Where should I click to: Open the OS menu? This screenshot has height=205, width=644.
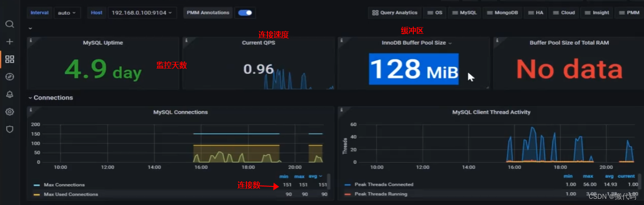(x=435, y=13)
